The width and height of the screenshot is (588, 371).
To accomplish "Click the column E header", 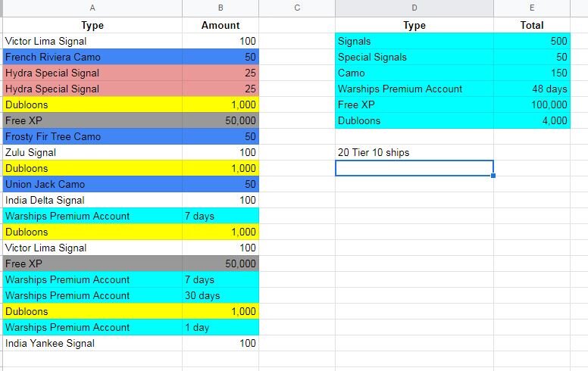I will point(531,8).
